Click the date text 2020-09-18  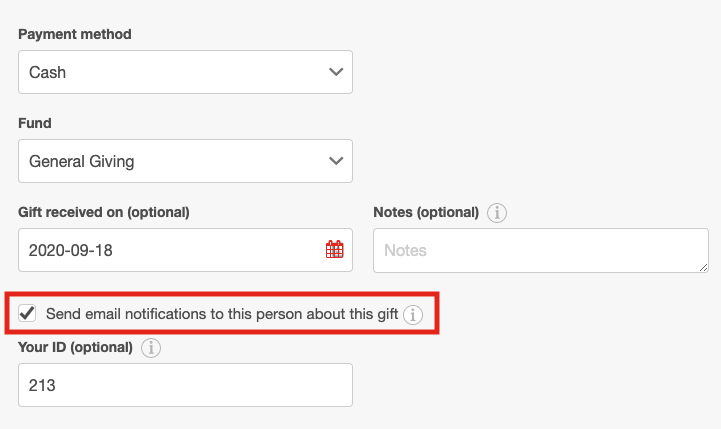71,250
